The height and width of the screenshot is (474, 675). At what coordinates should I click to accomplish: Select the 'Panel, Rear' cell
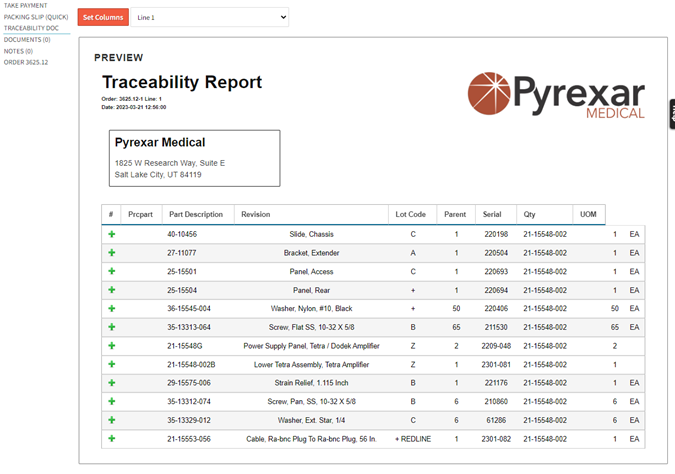pos(311,290)
